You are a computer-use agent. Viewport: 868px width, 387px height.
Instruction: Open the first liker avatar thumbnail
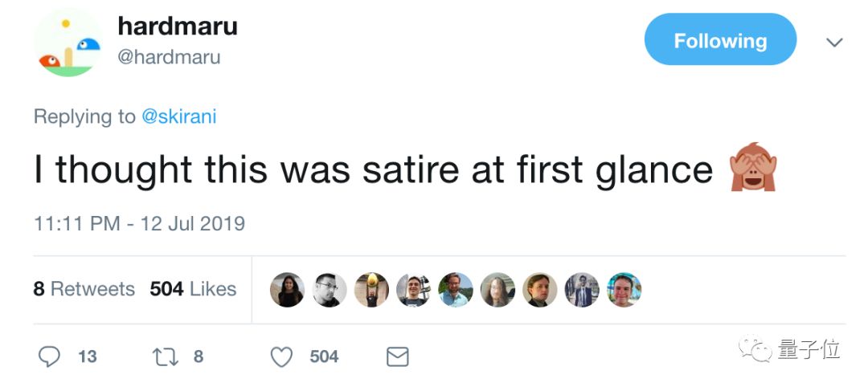tap(287, 290)
